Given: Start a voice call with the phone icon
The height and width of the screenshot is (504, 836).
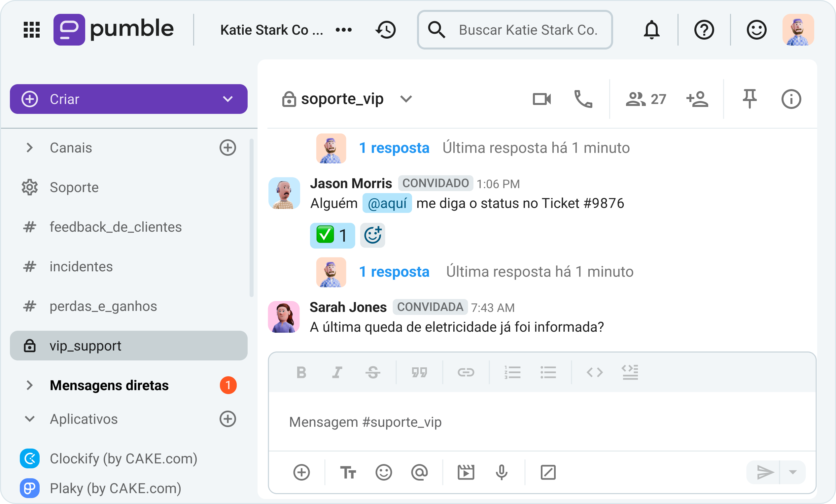Looking at the screenshot, I should coord(583,99).
